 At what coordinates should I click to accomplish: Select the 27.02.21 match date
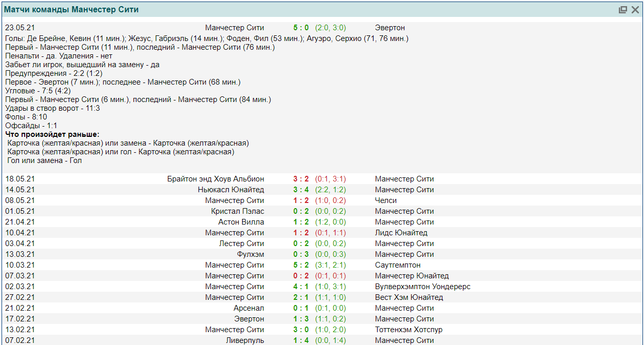[x=20, y=297]
